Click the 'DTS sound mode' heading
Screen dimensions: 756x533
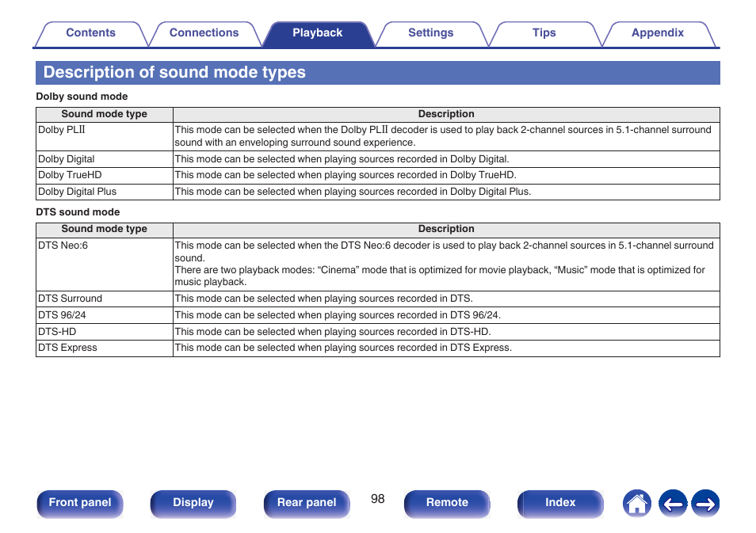tap(78, 212)
